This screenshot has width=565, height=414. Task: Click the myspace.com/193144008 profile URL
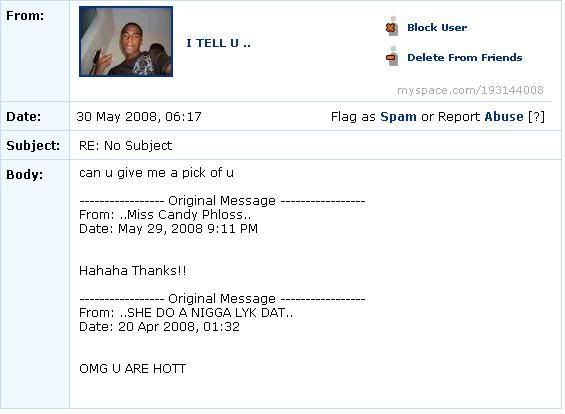point(470,90)
